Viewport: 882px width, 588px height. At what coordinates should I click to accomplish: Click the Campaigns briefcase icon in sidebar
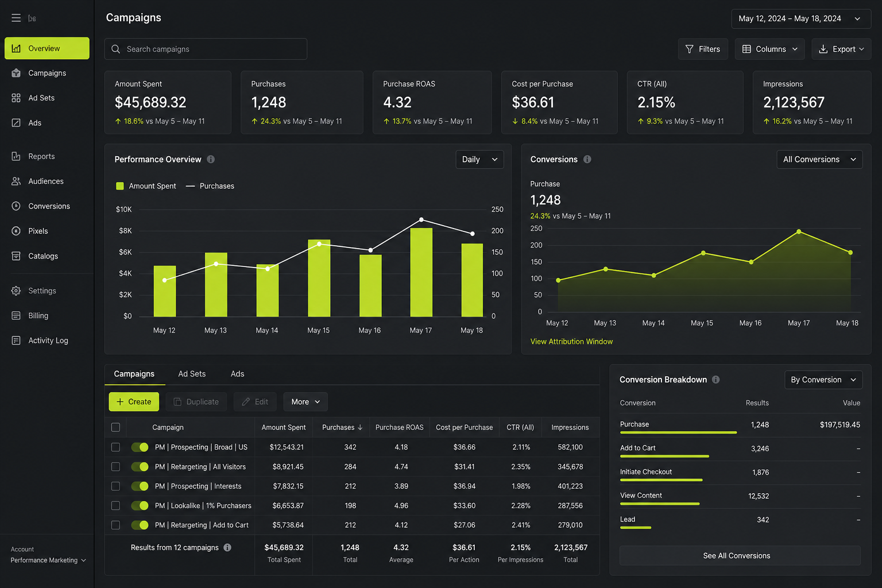point(16,73)
